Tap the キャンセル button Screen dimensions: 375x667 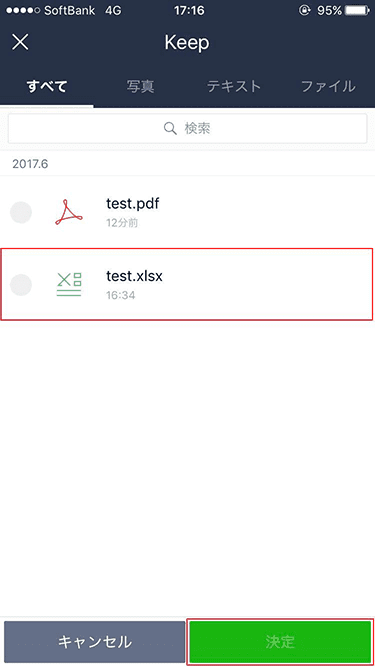tap(94, 642)
